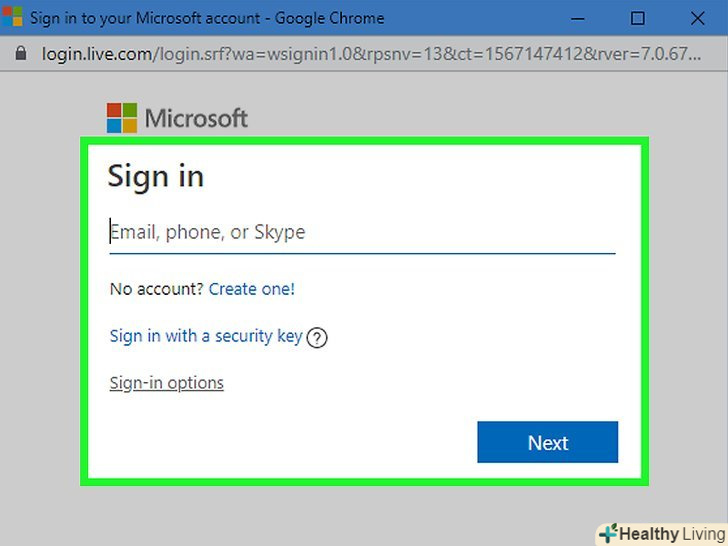This screenshot has width=728, height=546.
Task: Click the Healthy Living green cross icon
Action: pyautogui.click(x=607, y=533)
